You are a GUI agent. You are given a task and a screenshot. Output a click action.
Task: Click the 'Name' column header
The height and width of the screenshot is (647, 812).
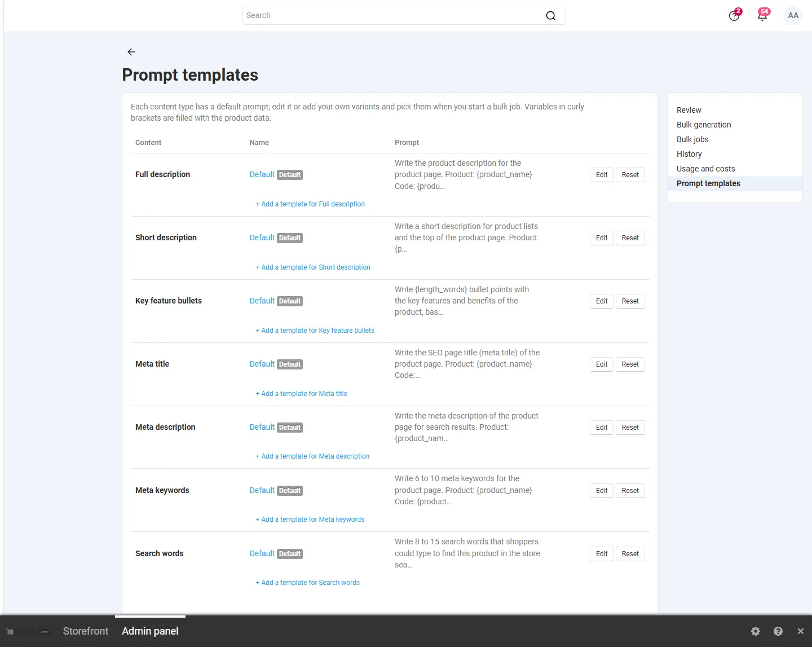(x=259, y=143)
